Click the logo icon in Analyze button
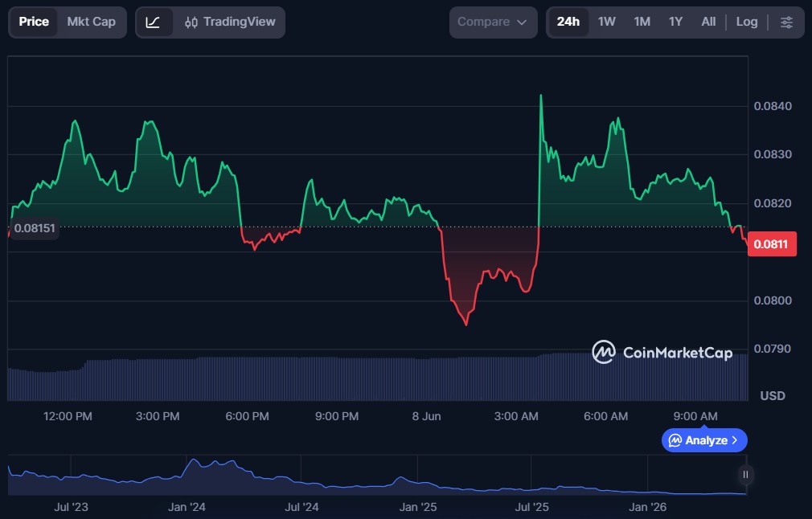This screenshot has width=812, height=519. click(675, 440)
